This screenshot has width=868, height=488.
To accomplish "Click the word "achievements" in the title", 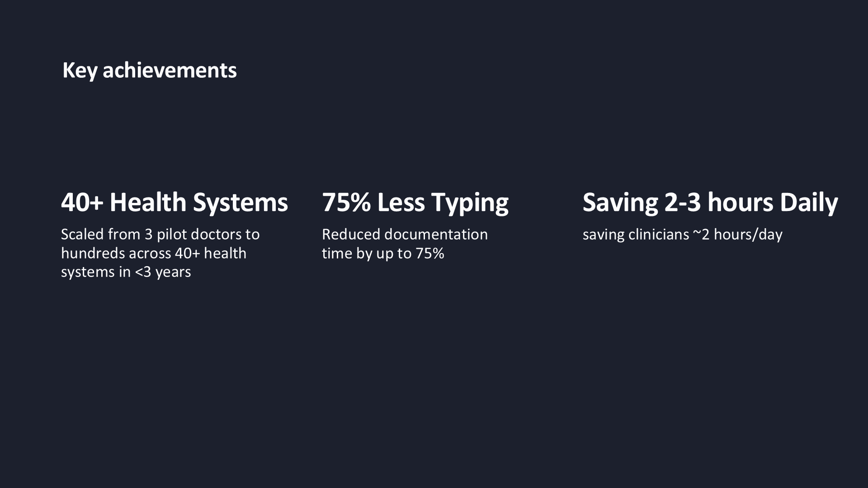I will click(170, 70).
